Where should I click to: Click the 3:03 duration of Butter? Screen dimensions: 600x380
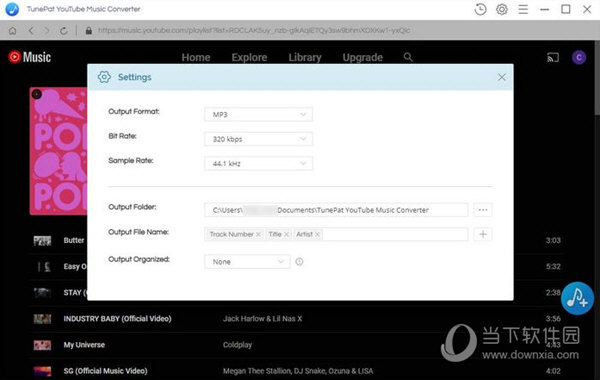pyautogui.click(x=553, y=240)
